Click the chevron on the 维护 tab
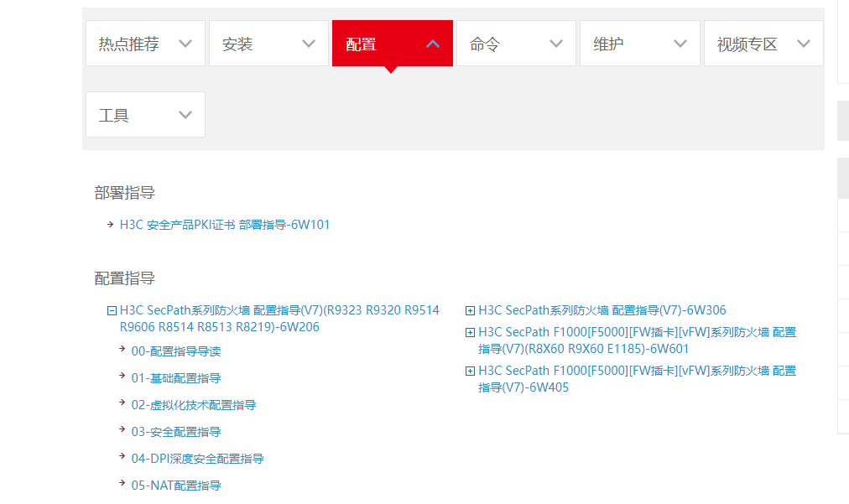 pyautogui.click(x=680, y=44)
